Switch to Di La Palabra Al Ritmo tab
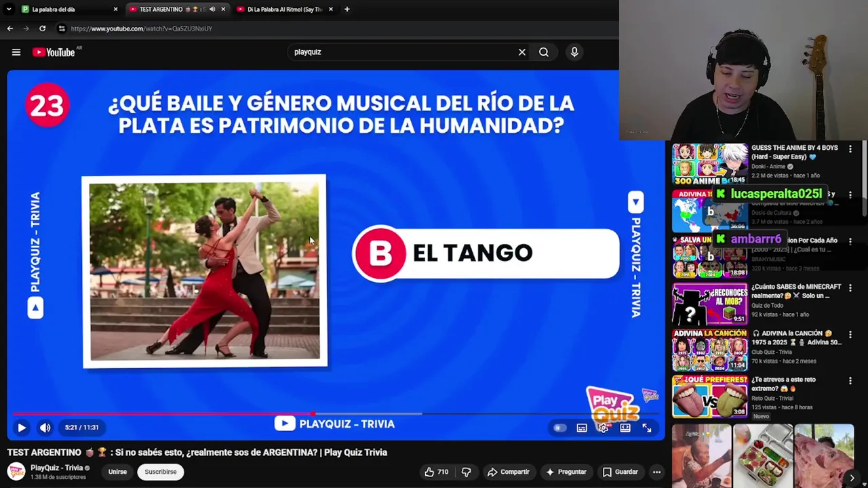The image size is (868, 488). pyautogui.click(x=284, y=9)
